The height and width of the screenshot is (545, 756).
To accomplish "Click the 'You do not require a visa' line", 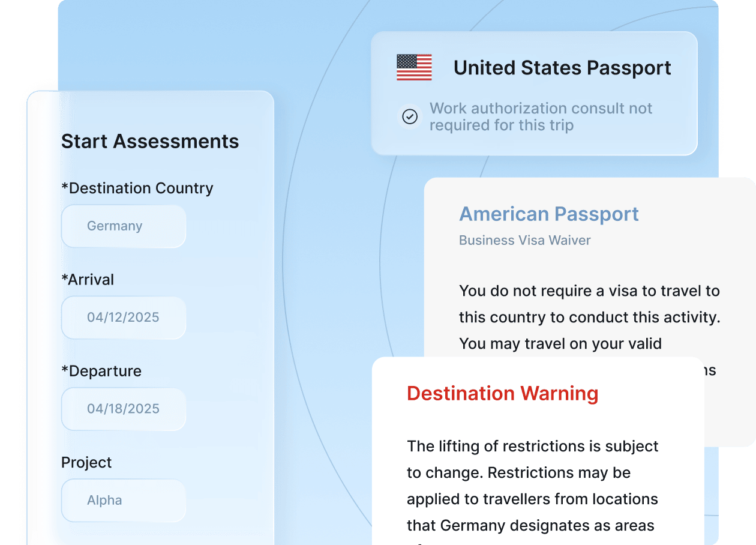I will coord(589,291).
